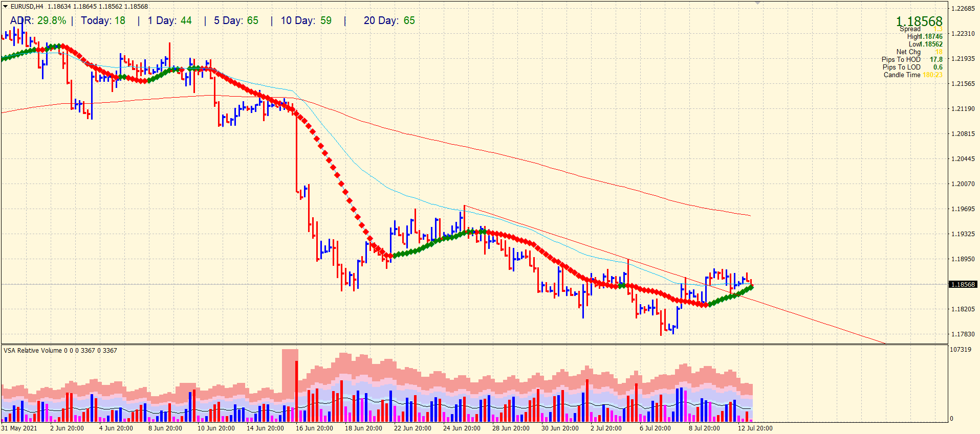
Task: Click the '20 Day: 65' label
Action: pos(389,20)
